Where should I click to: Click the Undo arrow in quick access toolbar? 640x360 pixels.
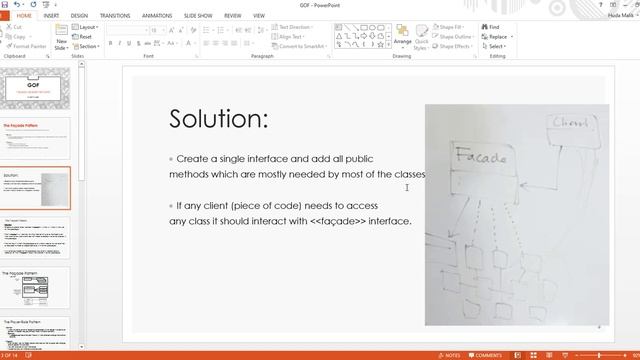click(17, 4)
